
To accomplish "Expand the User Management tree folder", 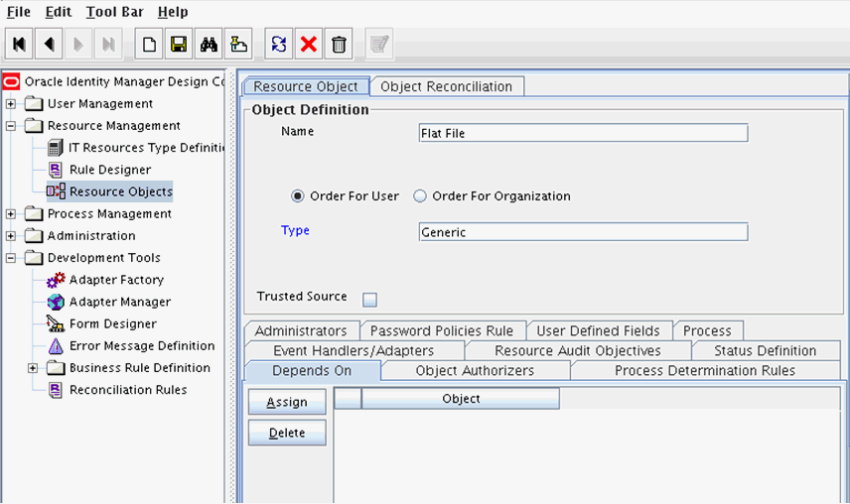I will pyautogui.click(x=11, y=104).
